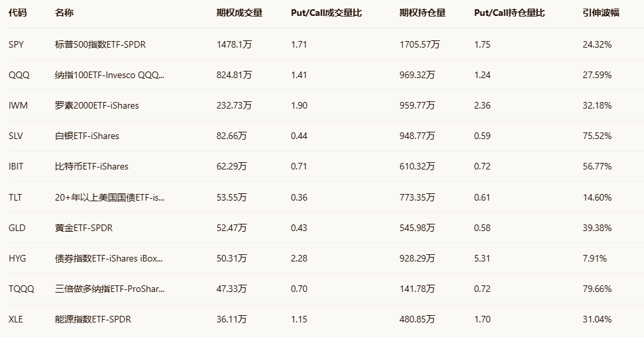Sort the table by 引伸波幅 header

click(x=600, y=13)
